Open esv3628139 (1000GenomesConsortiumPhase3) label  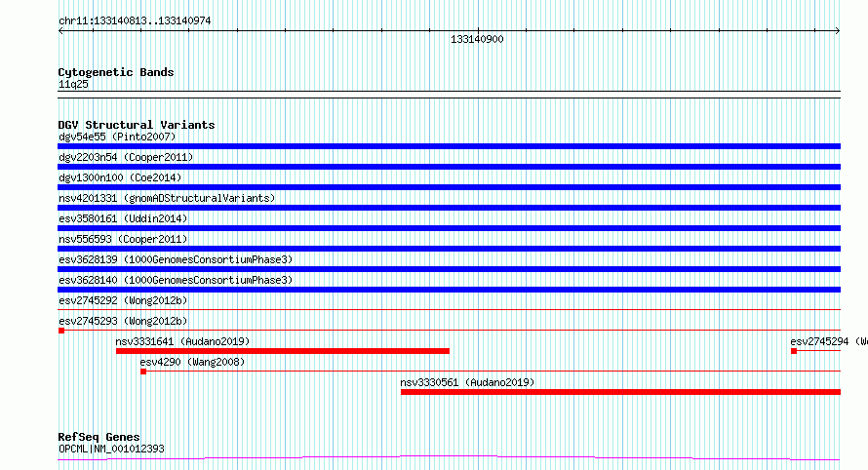click(176, 259)
